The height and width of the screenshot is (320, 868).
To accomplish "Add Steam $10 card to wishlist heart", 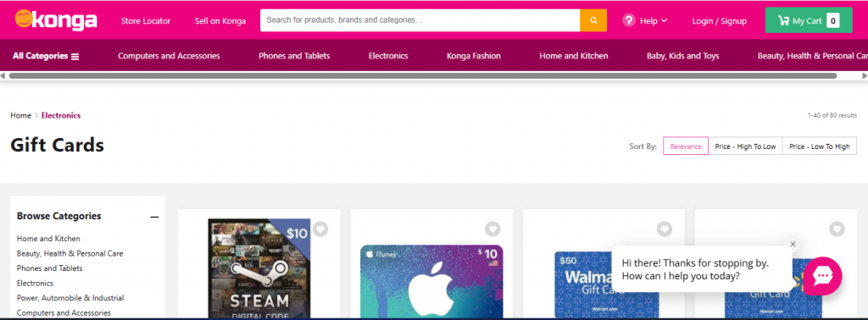I will point(320,229).
